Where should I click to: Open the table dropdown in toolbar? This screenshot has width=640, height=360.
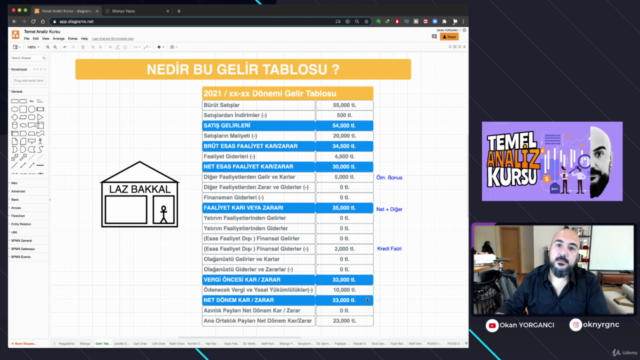point(173,47)
